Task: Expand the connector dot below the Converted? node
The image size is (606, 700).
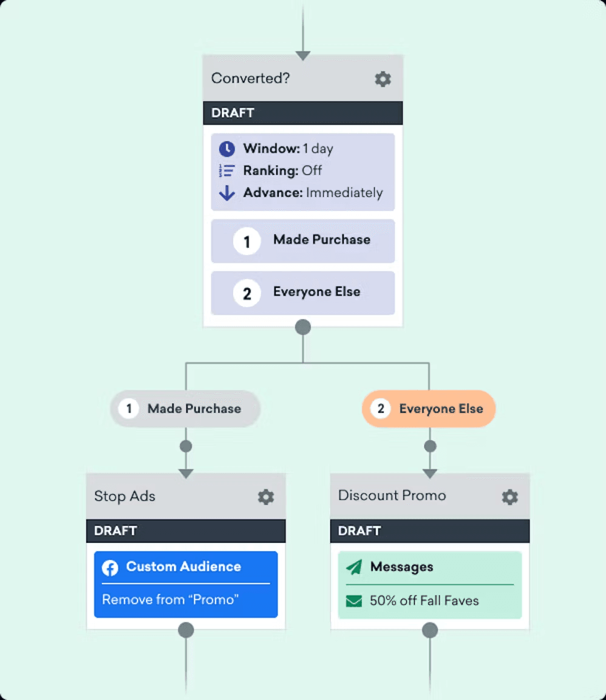Action: click(302, 327)
